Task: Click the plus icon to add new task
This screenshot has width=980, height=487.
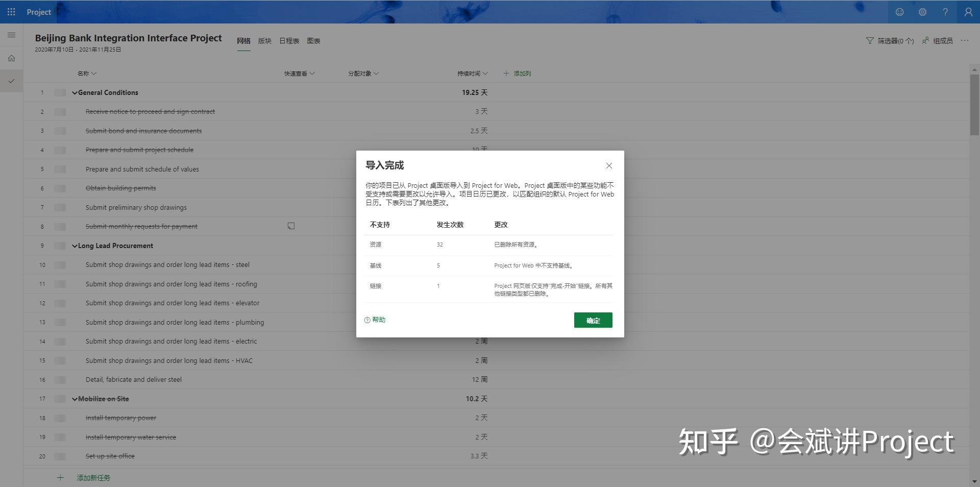Action: (60, 478)
